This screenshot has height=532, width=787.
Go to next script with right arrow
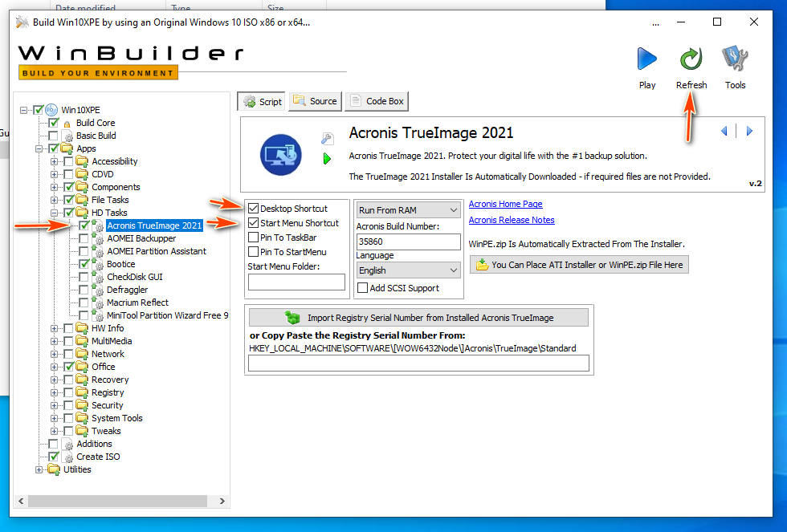click(749, 132)
